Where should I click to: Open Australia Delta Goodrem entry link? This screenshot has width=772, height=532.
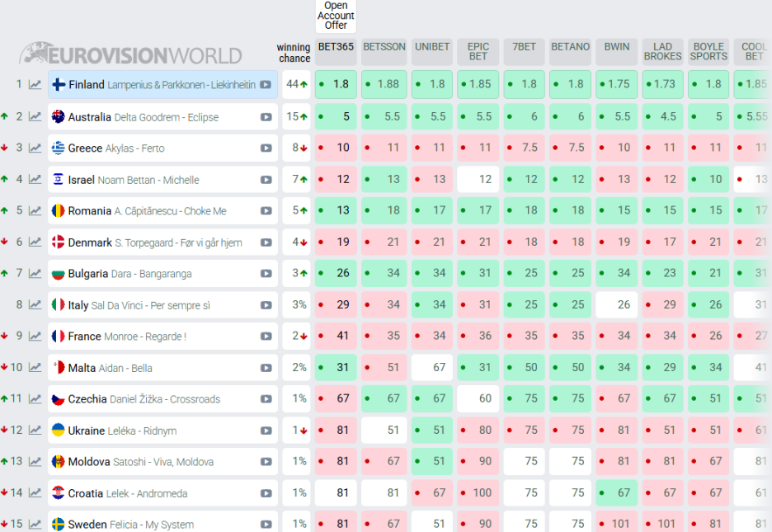tap(163, 116)
